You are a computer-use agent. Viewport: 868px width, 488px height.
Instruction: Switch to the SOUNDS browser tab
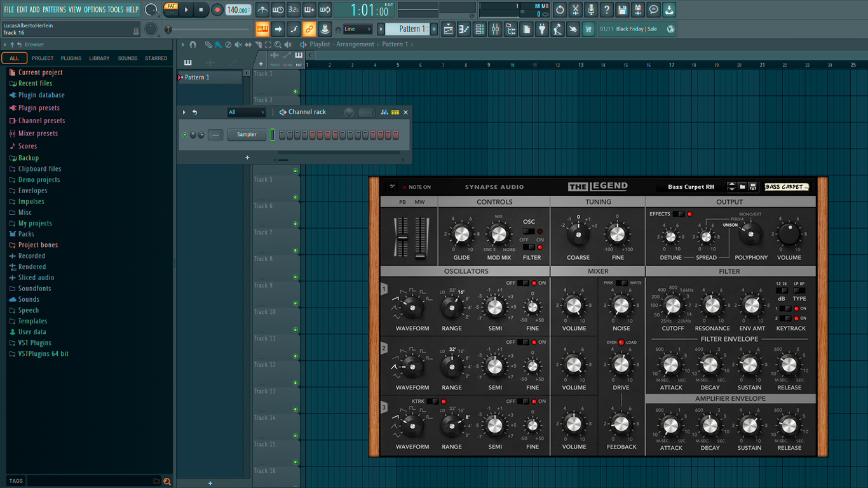point(128,58)
